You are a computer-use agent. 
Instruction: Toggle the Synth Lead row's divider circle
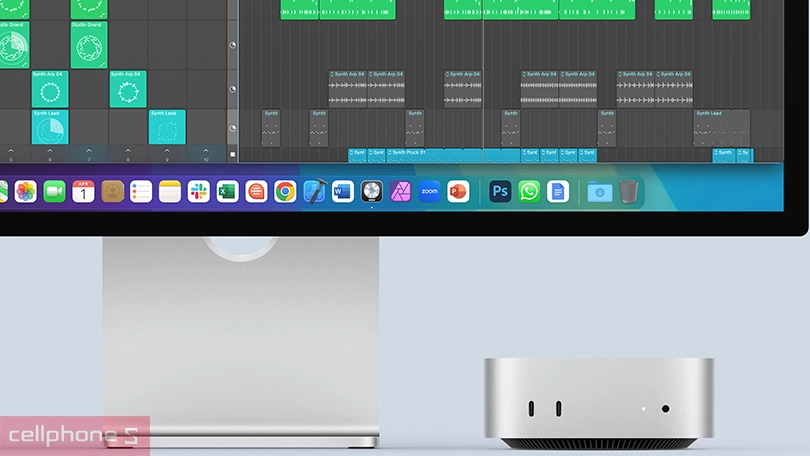coord(232,128)
